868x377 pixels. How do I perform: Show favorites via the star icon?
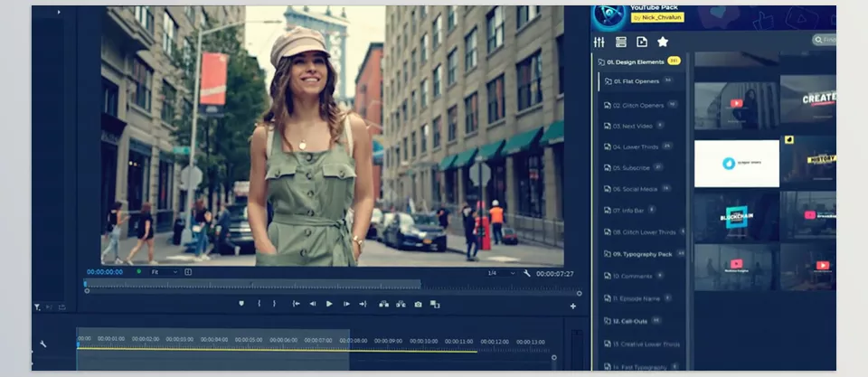663,42
